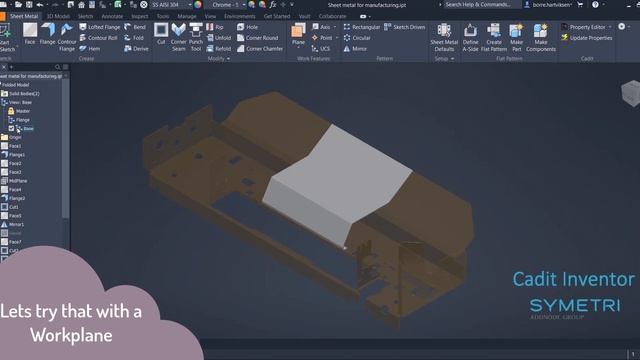Click the Derive command
Screen dimensions: 640x360
coord(136,49)
